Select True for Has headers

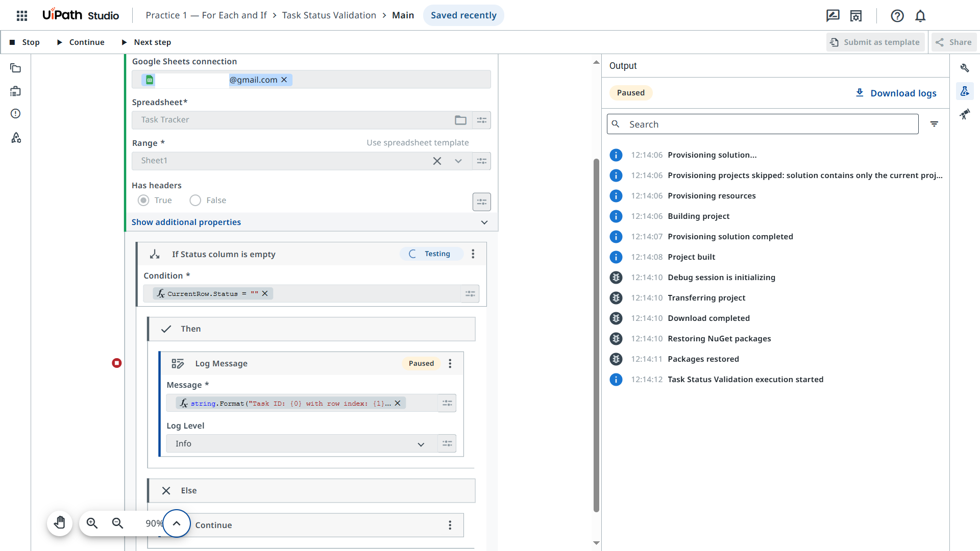click(x=144, y=201)
